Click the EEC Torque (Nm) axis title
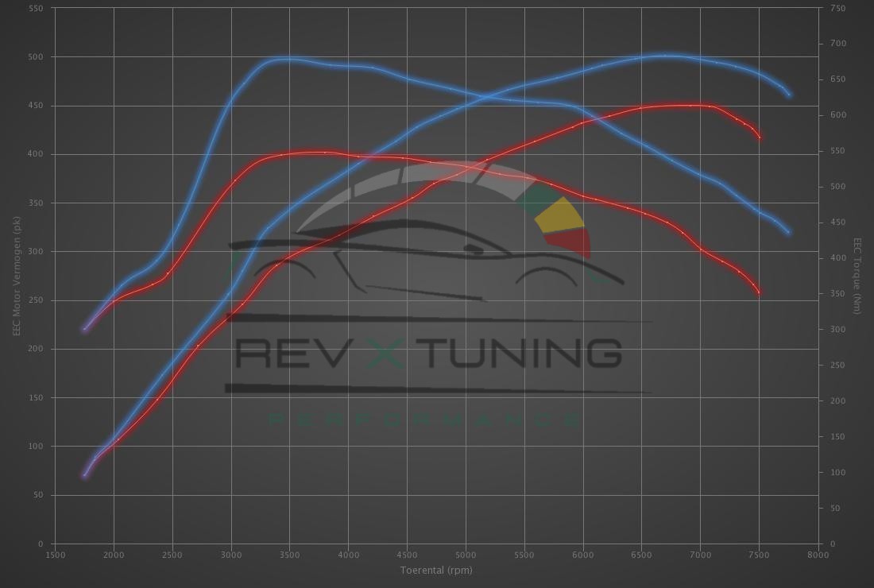The height and width of the screenshot is (588, 874). pos(857,276)
